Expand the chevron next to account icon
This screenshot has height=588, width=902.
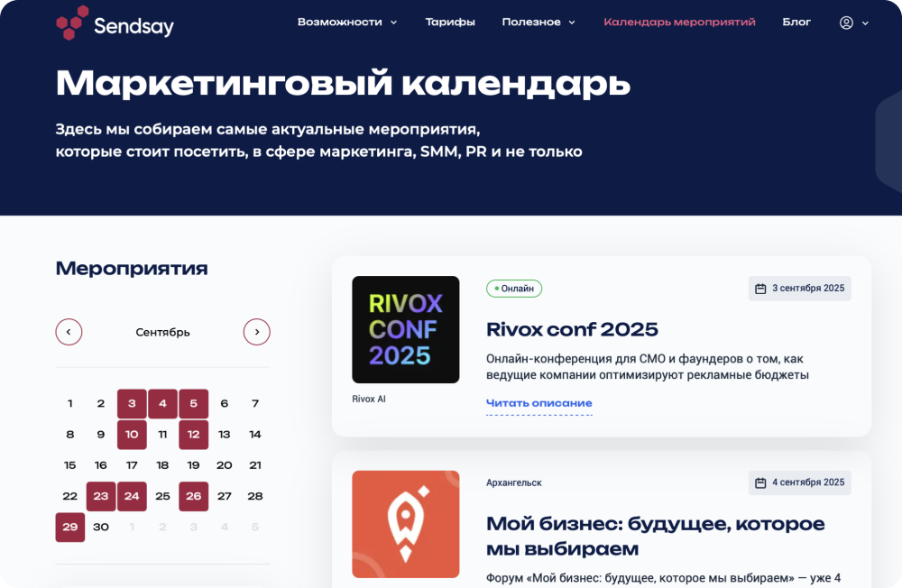(866, 23)
